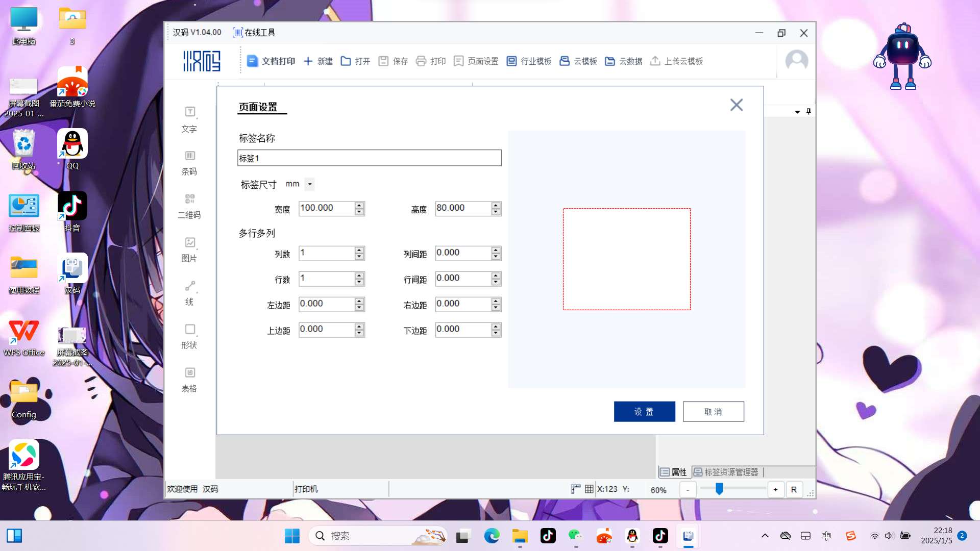Decrease 左边距 left margin stepper
The width and height of the screenshot is (980, 551).
pos(359,308)
